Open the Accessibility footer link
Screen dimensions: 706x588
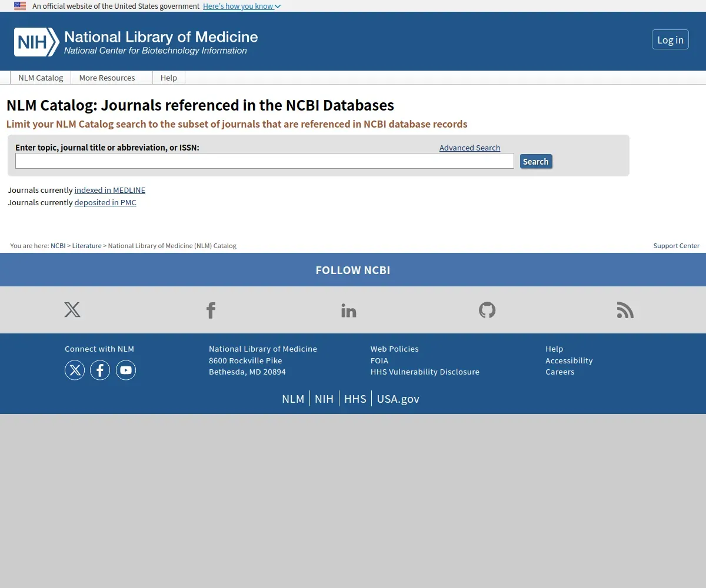pos(569,360)
